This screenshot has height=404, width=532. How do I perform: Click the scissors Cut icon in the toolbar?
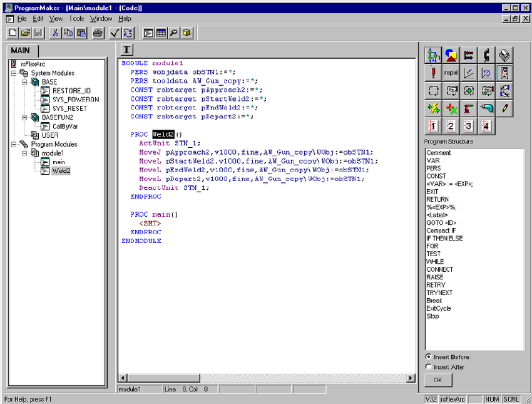coord(56,33)
